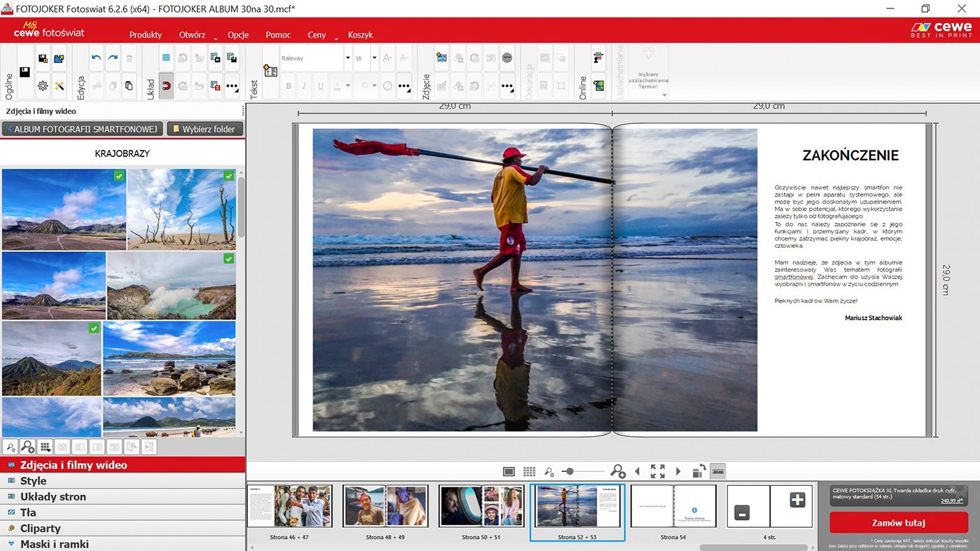The height and width of the screenshot is (551, 980).
Task: Open the Otwórz menu
Action: point(192,34)
